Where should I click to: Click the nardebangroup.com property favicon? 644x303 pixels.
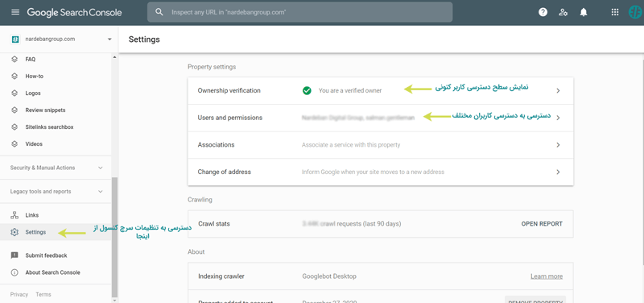14,39
